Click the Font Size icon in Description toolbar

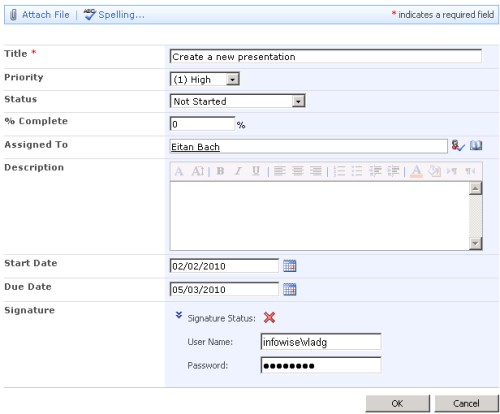(x=198, y=171)
